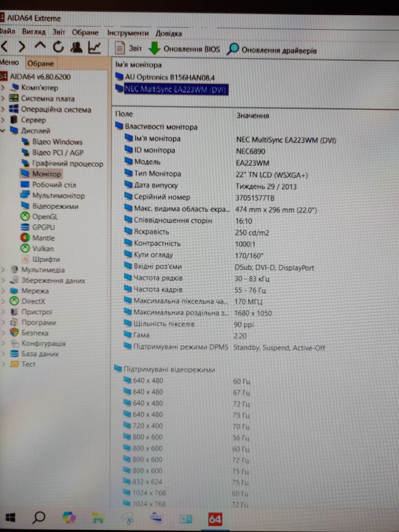Open Copilot from the taskbar

coord(69,518)
